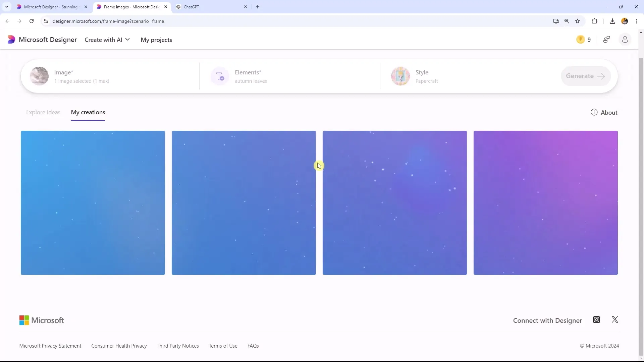Select the Papercraft style swatch
The height and width of the screenshot is (362, 644).
click(x=401, y=75)
